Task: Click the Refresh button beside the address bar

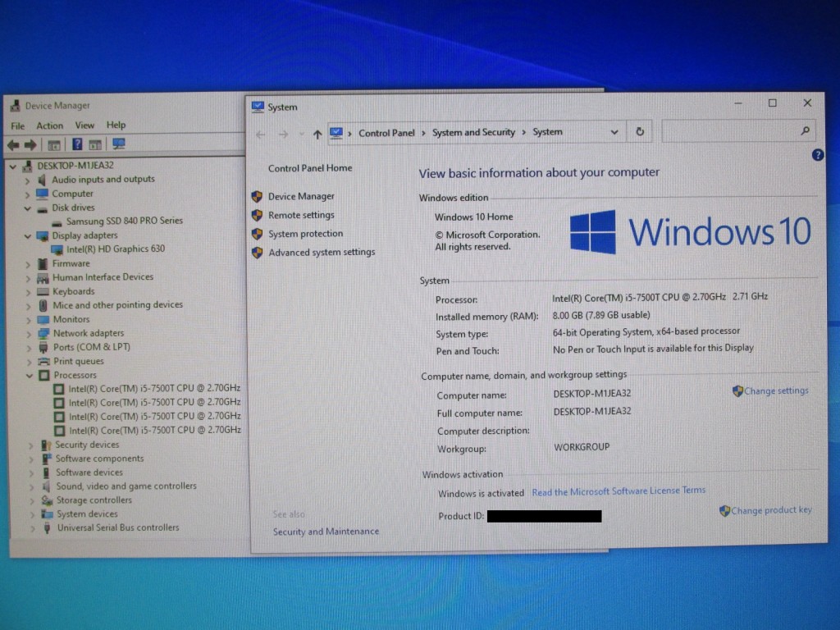Action: tap(640, 132)
